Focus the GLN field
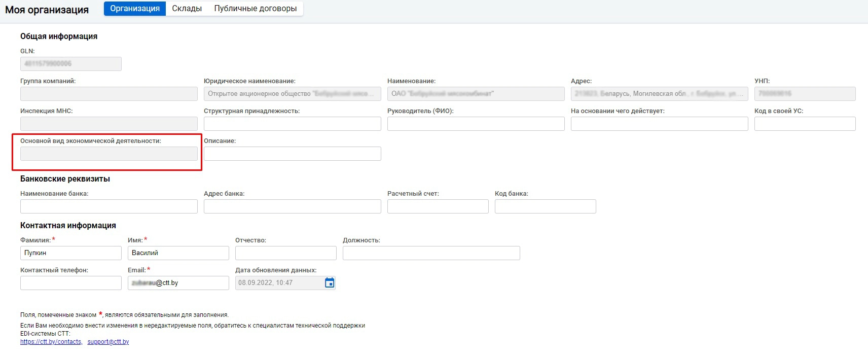868x357 pixels. [71, 64]
